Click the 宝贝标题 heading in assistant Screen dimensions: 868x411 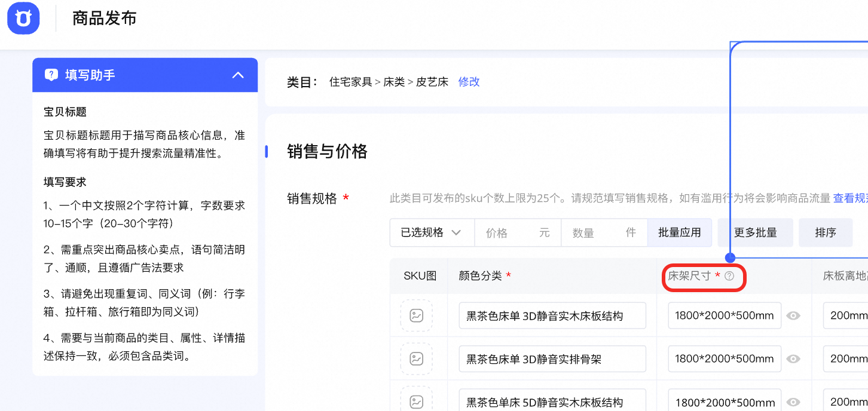point(65,112)
